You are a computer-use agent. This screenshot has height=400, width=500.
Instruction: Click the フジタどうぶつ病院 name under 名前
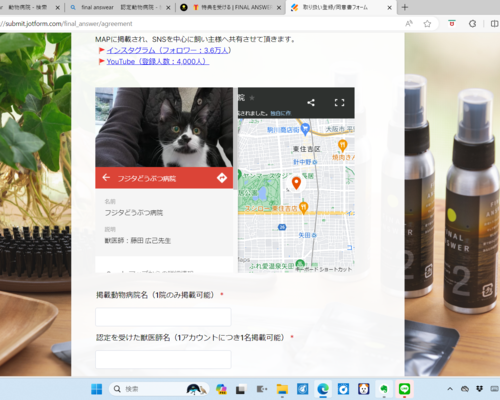click(x=134, y=213)
